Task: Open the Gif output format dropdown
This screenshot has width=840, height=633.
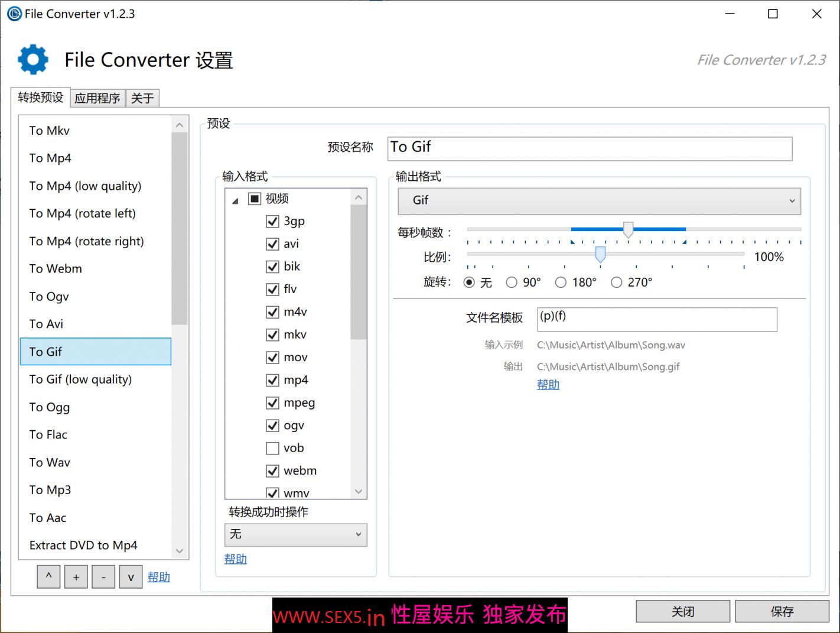Action: coord(599,201)
